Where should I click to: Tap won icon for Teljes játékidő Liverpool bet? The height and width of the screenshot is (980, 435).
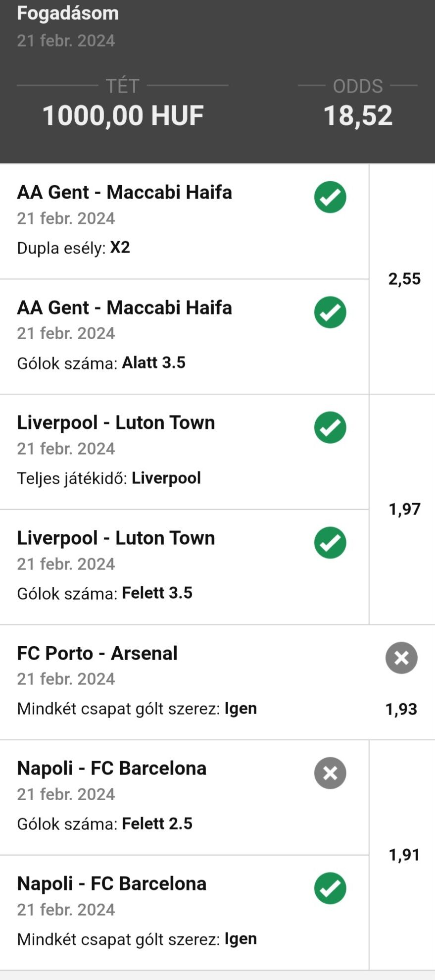pos(330,427)
